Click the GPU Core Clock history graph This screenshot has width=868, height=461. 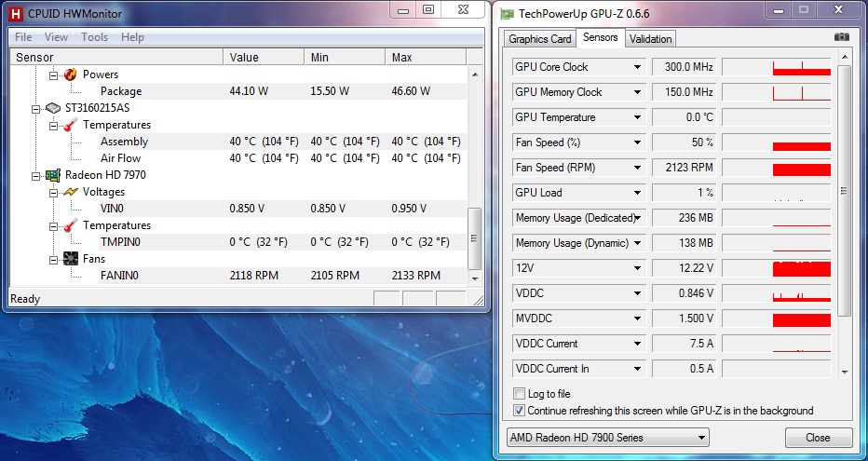tap(777, 67)
